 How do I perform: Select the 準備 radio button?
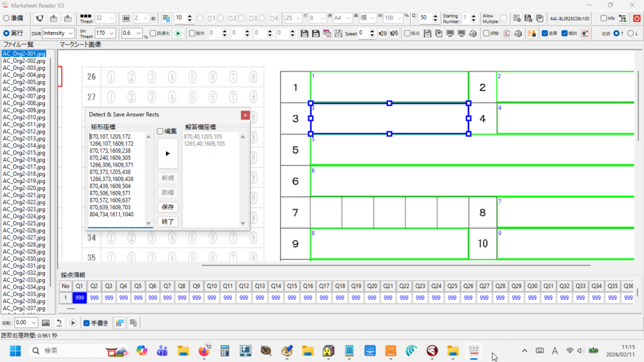6,18
